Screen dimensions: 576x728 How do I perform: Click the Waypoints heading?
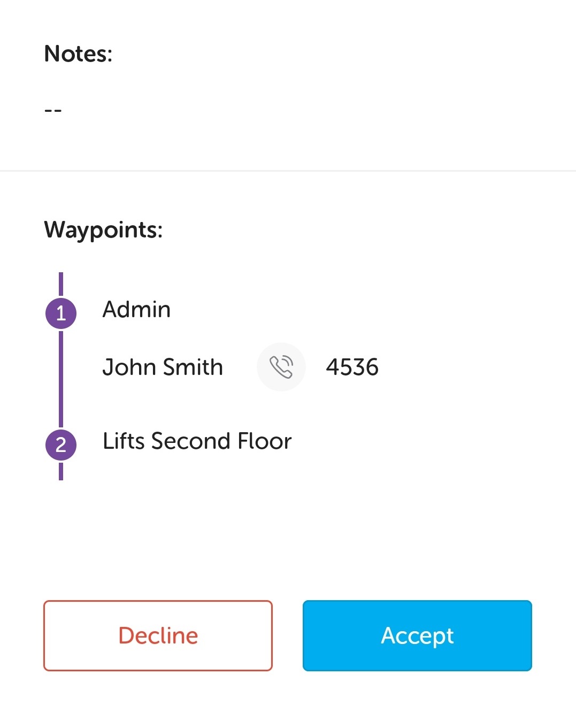click(103, 230)
